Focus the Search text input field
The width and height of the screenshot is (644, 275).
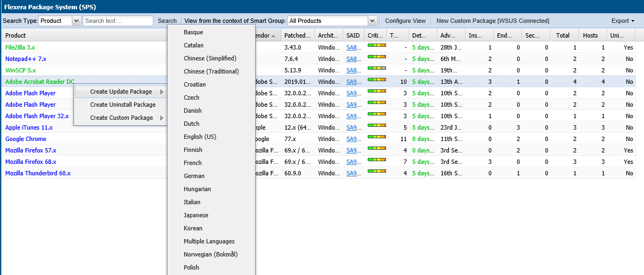(118, 21)
